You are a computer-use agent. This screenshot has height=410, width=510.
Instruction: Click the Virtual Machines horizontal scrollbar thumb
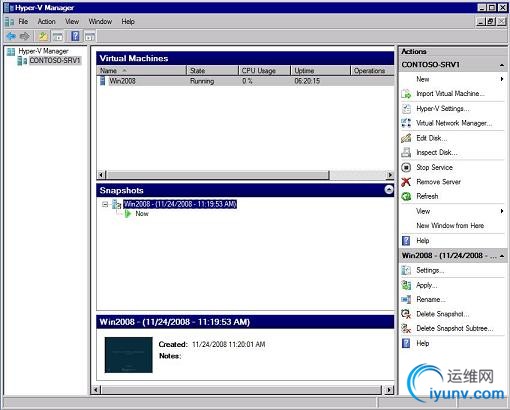pos(218,175)
